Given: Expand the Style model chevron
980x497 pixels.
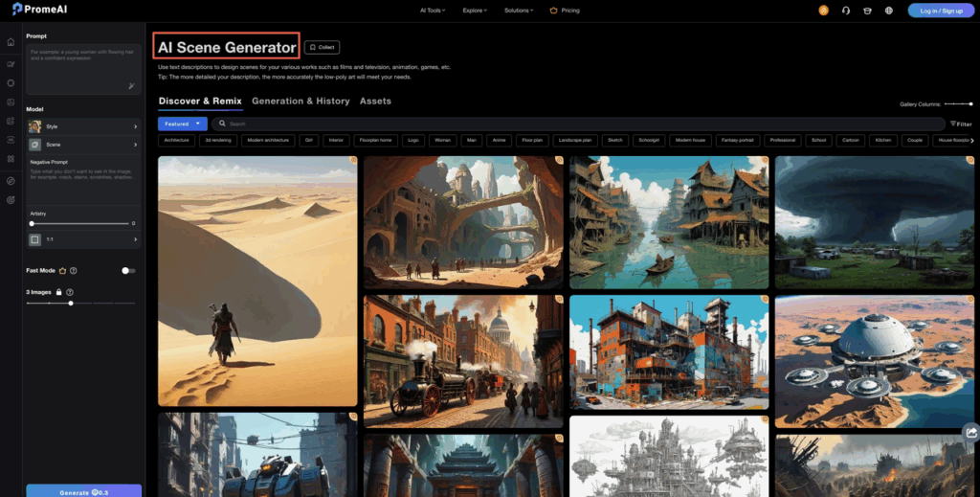Looking at the screenshot, I should click(136, 126).
